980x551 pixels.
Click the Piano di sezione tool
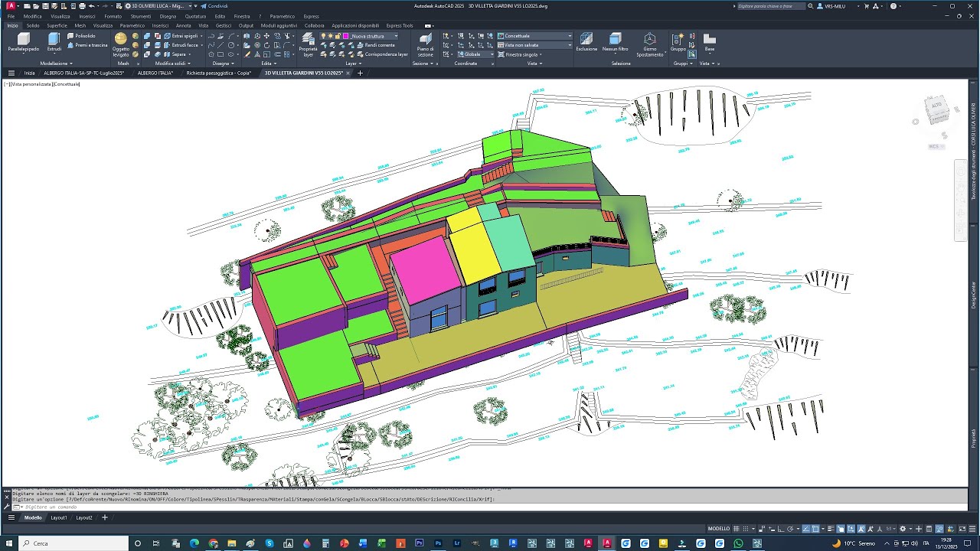(x=425, y=45)
